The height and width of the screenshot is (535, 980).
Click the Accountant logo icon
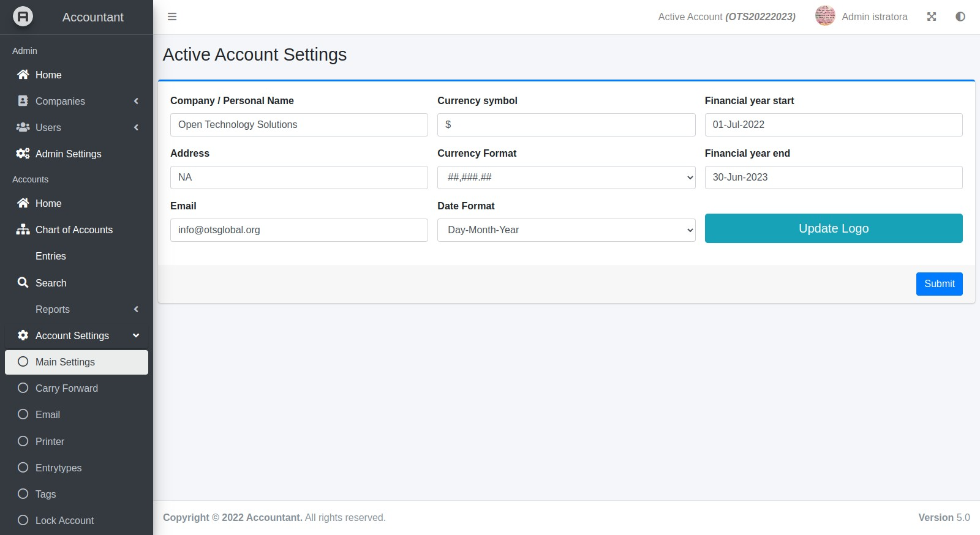pyautogui.click(x=23, y=17)
